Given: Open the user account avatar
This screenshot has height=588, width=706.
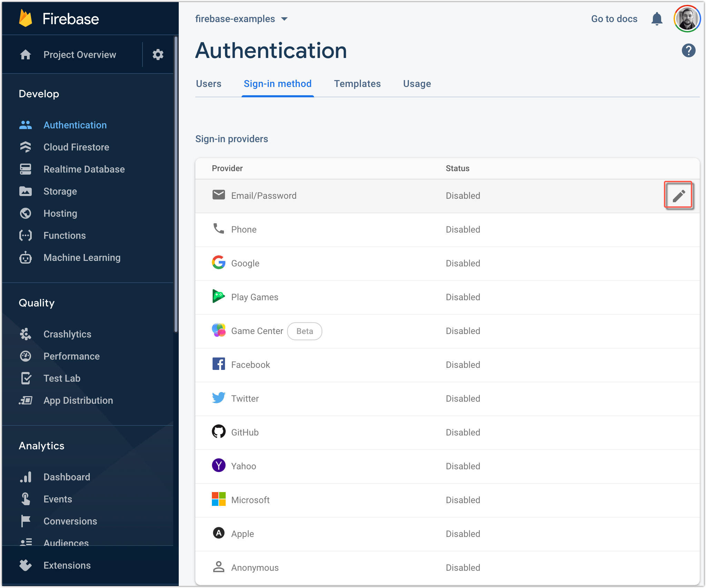Looking at the screenshot, I should (687, 19).
